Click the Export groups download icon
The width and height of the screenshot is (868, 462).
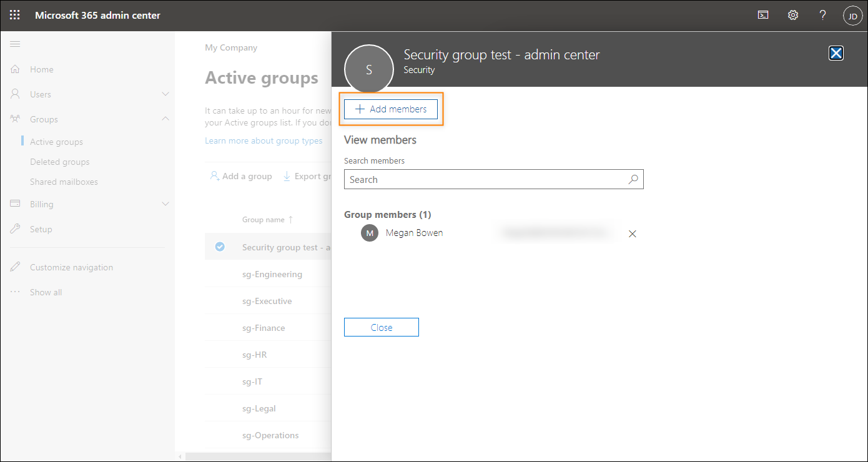click(x=289, y=176)
